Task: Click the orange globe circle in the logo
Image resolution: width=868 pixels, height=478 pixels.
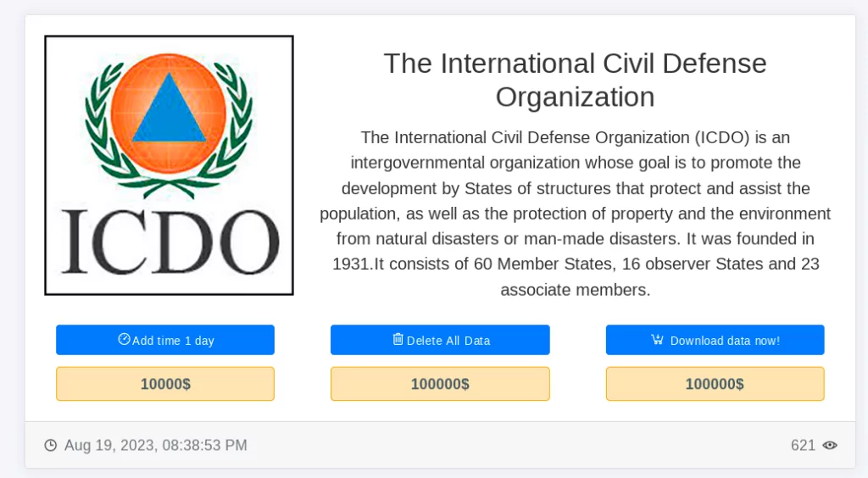Action: (169, 113)
